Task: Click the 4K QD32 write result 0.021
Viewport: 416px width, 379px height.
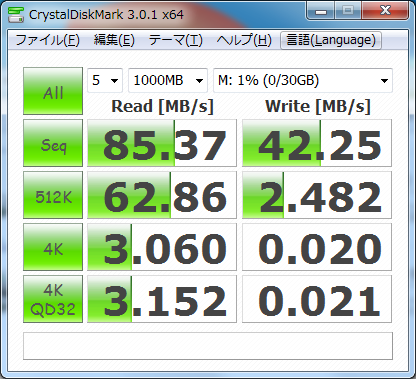Action: click(317, 299)
